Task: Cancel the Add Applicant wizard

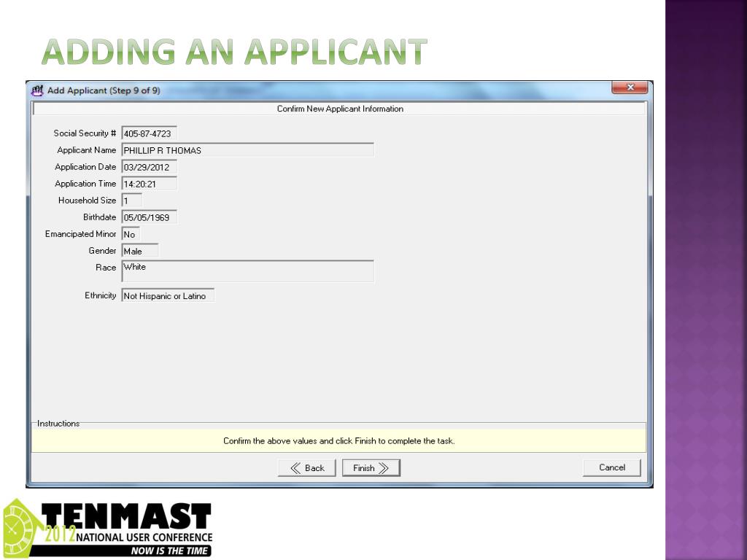Action: coord(612,467)
